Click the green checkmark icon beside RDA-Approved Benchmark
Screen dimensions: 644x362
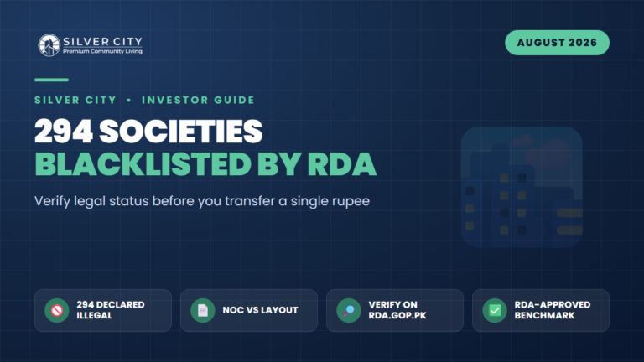click(x=495, y=310)
